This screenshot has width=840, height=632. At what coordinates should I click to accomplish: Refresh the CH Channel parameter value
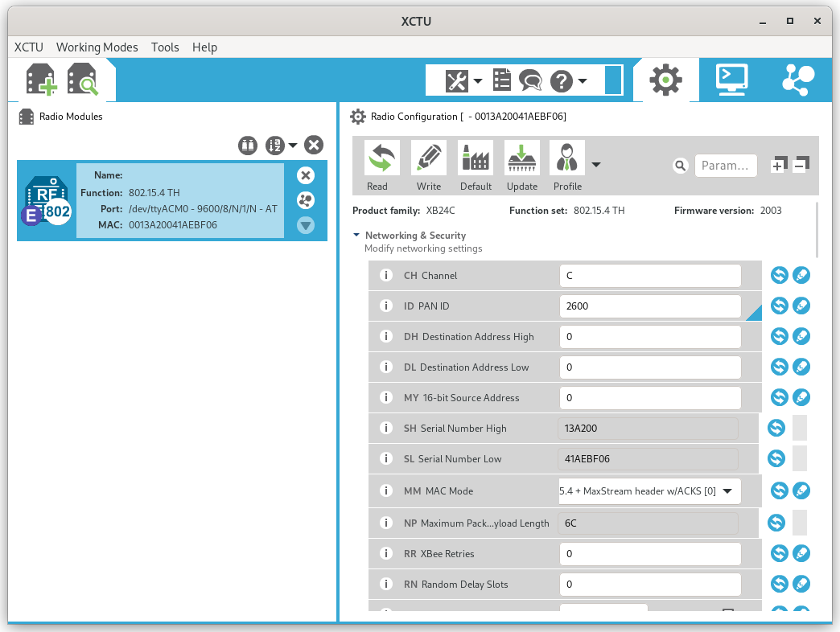pyautogui.click(x=779, y=276)
